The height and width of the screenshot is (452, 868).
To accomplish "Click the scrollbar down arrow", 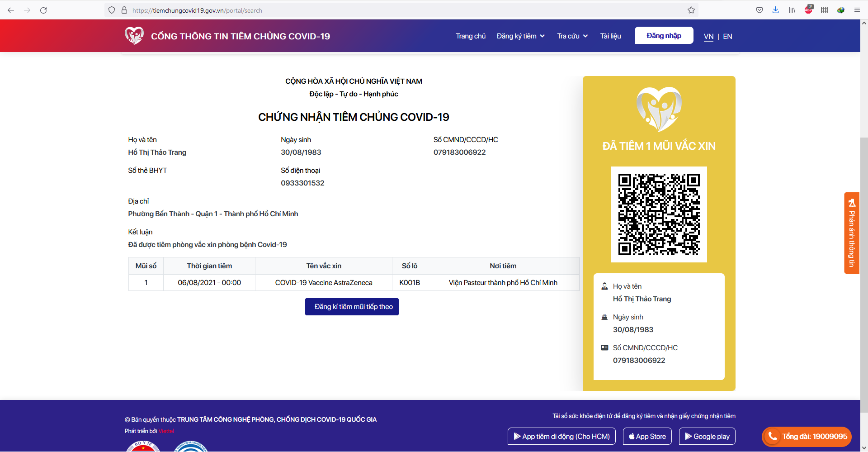I will point(864,448).
